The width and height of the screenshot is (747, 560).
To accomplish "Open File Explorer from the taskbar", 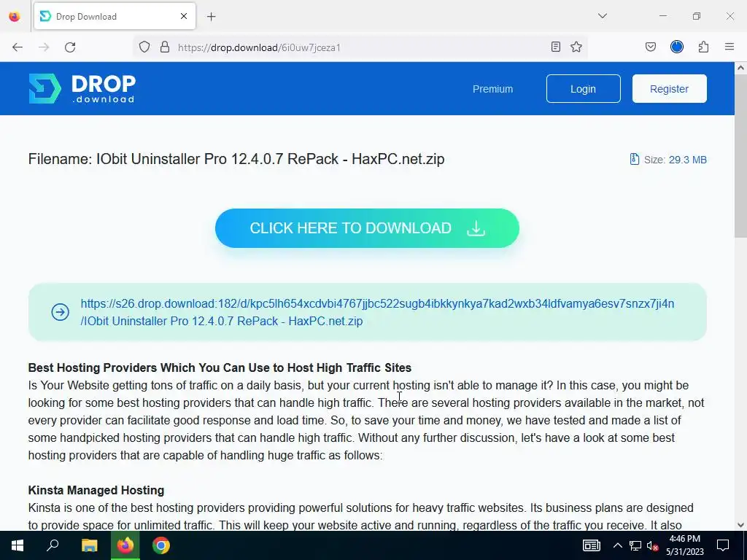I will point(89,545).
